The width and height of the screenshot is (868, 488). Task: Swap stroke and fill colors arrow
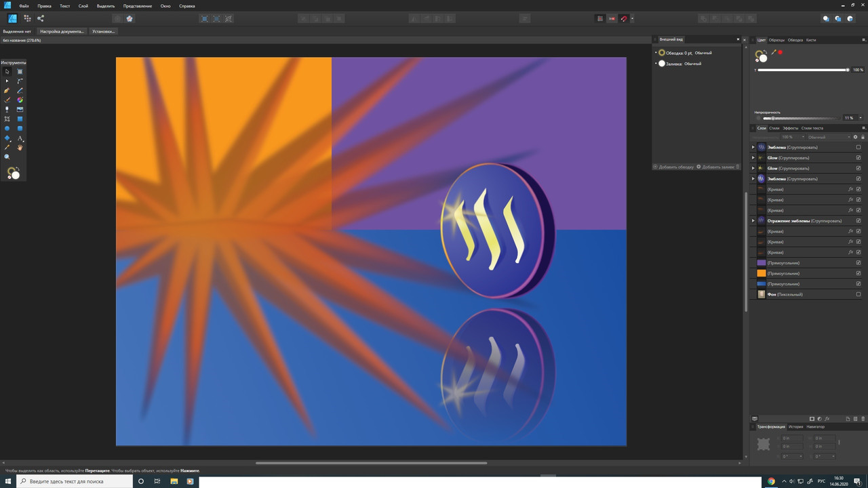point(765,52)
